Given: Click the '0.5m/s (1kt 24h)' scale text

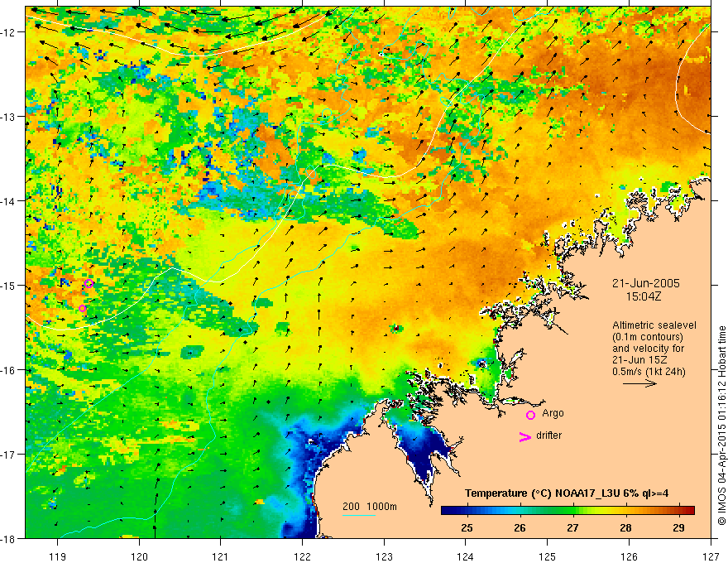Looking at the screenshot, I should click(649, 372).
